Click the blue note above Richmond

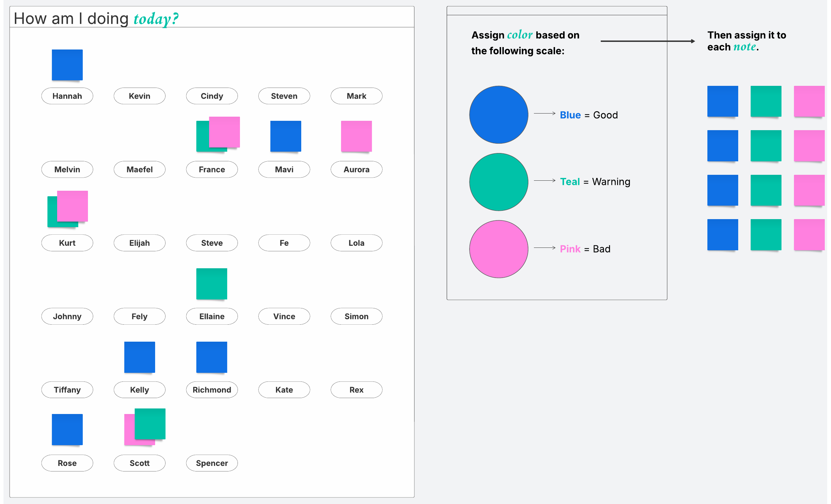pos(212,357)
